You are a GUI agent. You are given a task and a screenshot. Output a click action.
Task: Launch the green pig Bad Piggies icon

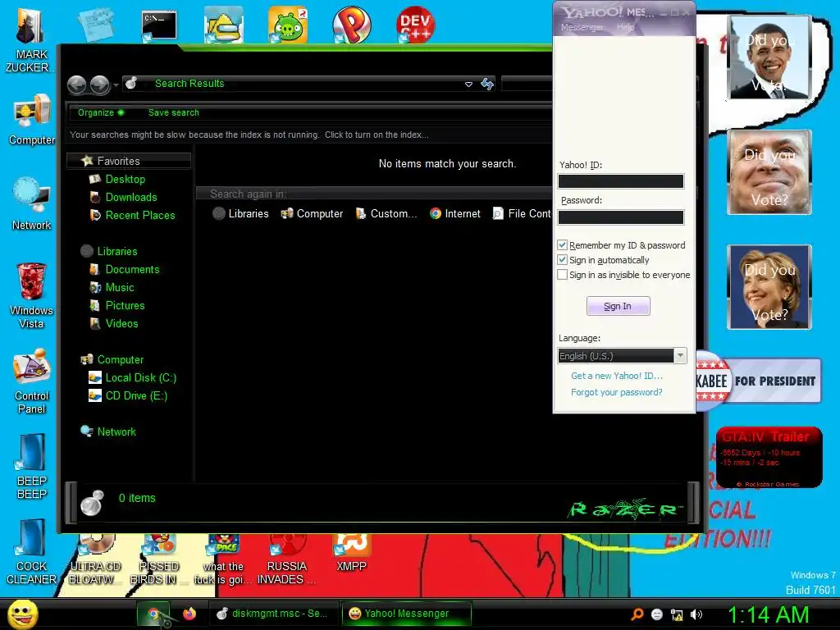[x=288, y=25]
